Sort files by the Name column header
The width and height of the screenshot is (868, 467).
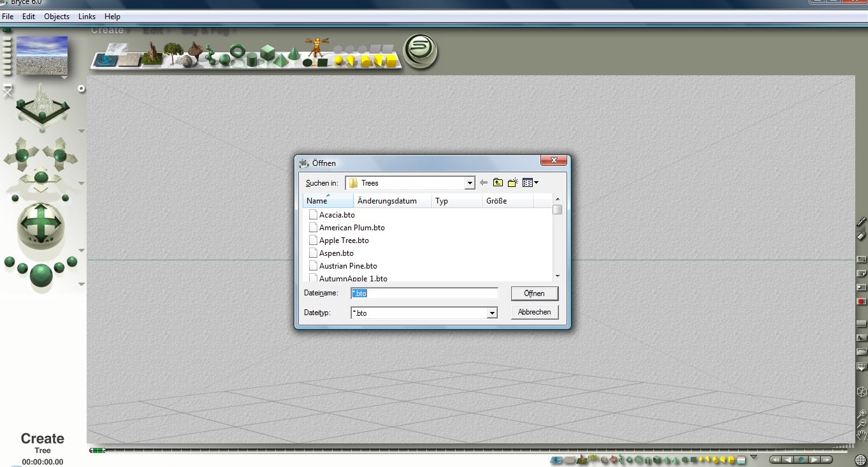[328, 201]
